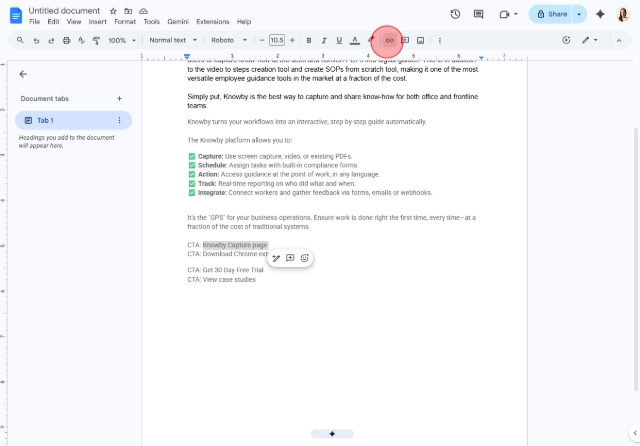Increase font size with plus button

(x=292, y=40)
